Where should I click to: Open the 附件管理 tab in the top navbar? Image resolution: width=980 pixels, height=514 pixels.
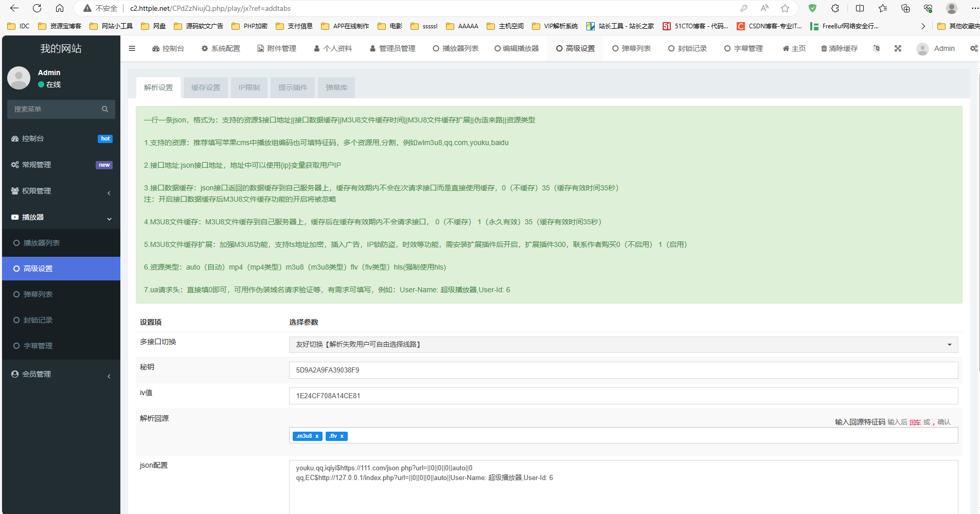pyautogui.click(x=277, y=48)
